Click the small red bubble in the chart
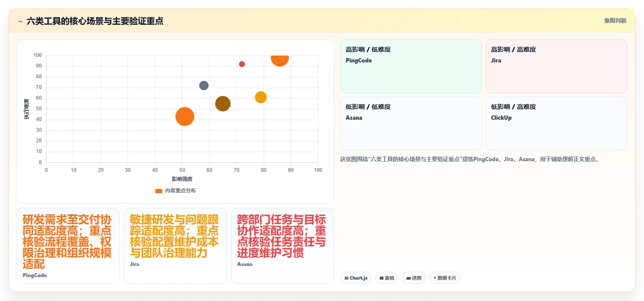This screenshot has height=301, width=644. 242,64
